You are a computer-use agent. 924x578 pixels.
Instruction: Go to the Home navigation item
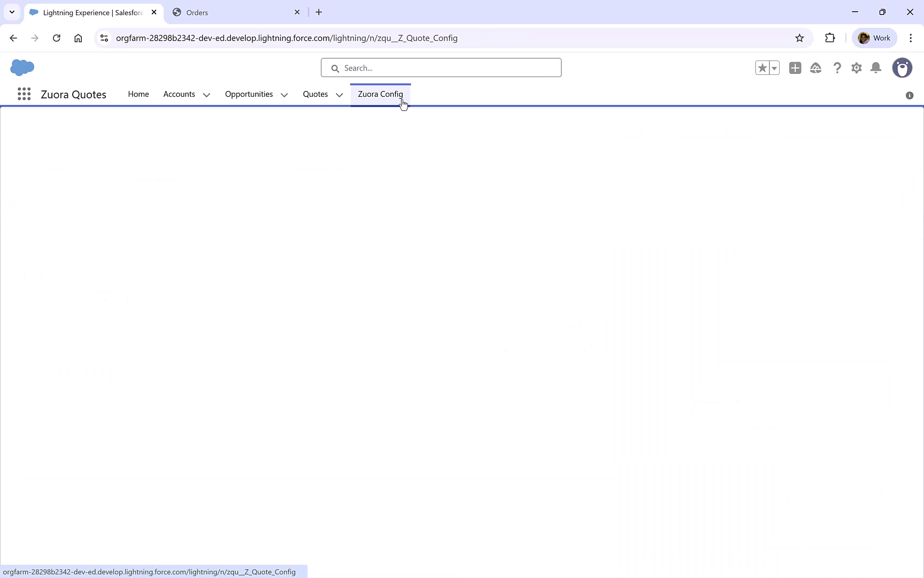coord(138,94)
